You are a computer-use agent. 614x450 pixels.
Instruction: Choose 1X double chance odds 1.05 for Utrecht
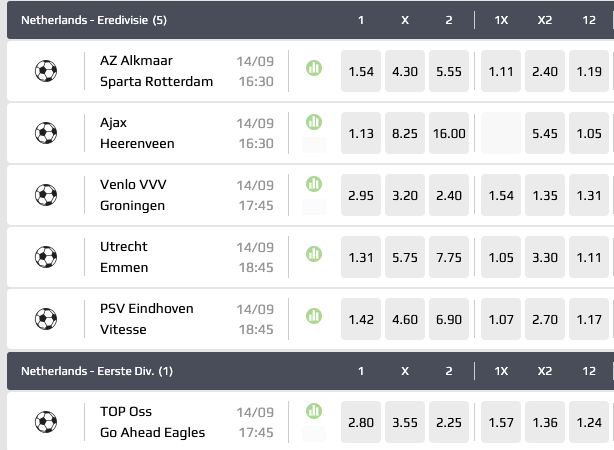click(502, 257)
